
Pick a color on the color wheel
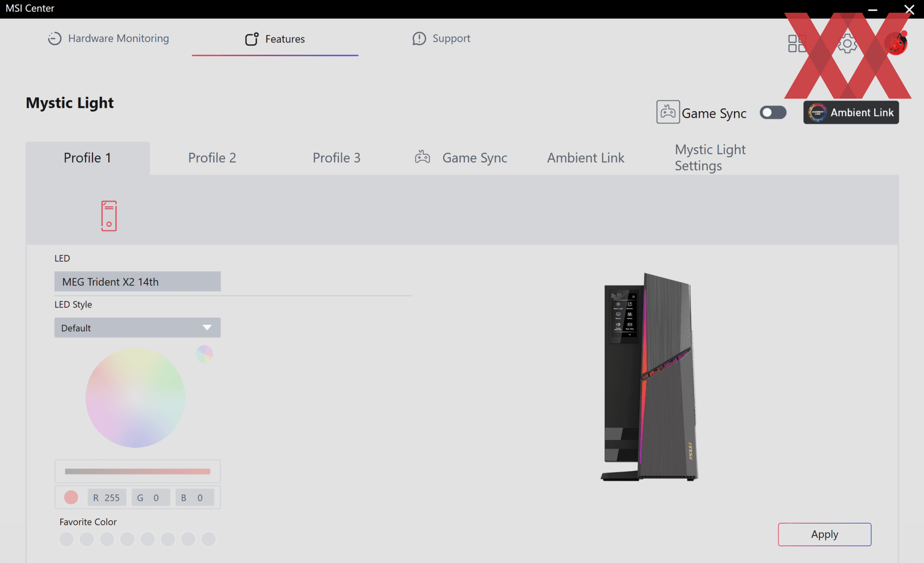pyautogui.click(x=135, y=398)
